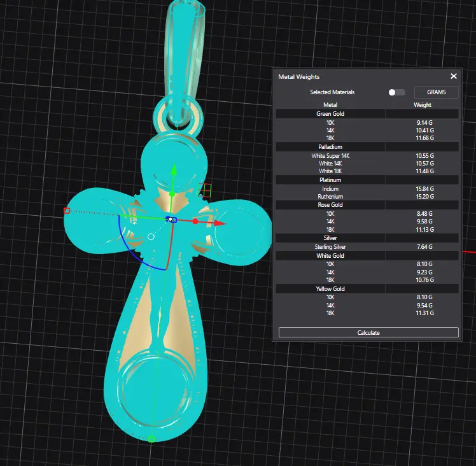Click the Metal Weights panel title
This screenshot has height=466, width=476.
coord(298,77)
